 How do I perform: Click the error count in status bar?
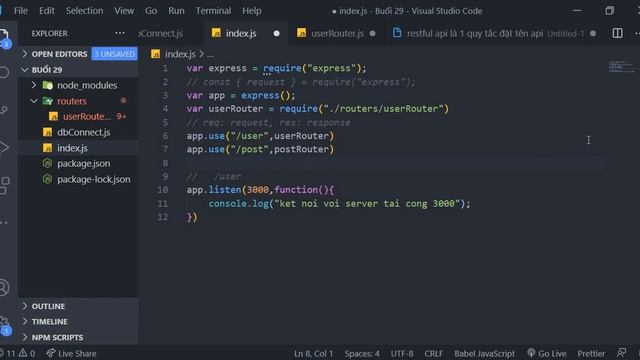click(7, 353)
